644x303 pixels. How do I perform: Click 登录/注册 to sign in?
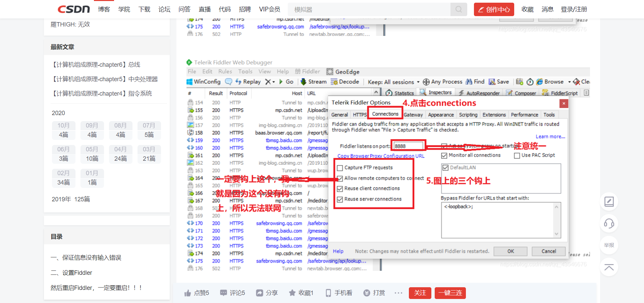[x=574, y=9]
